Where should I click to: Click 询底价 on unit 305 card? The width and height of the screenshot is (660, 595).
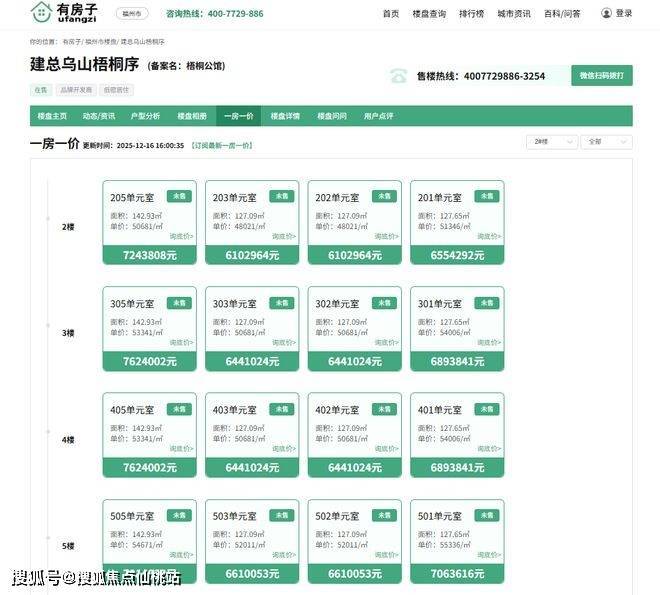[181, 343]
